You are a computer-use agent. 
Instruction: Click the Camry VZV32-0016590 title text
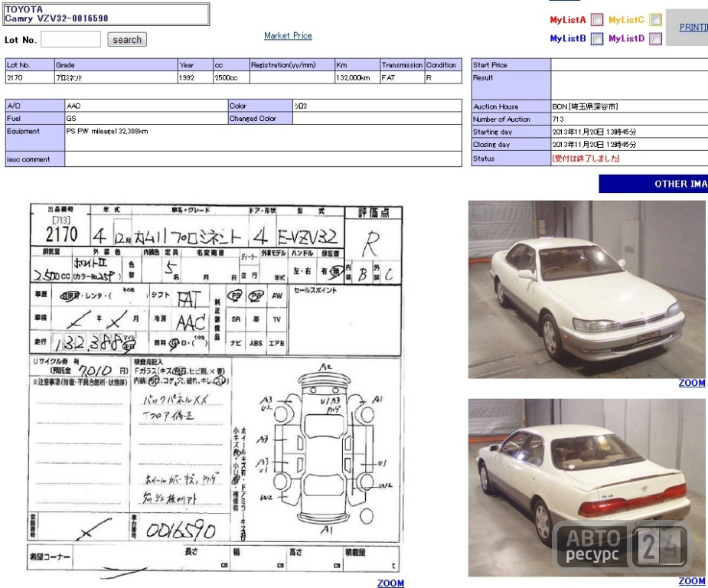pyautogui.click(x=57, y=18)
